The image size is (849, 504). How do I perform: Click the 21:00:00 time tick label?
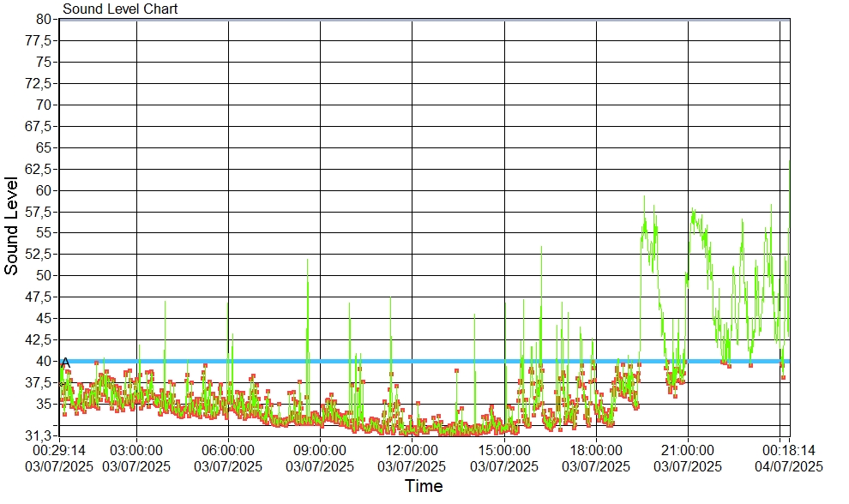pyautogui.click(x=688, y=450)
